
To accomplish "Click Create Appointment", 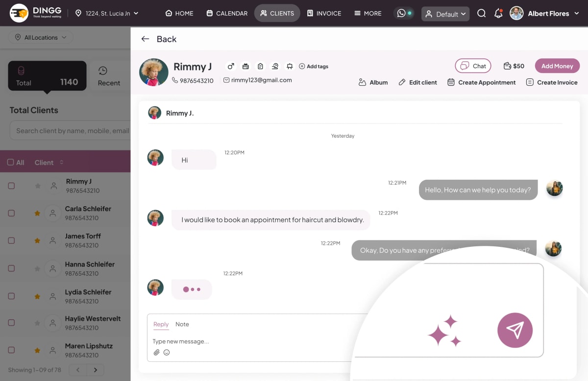I will point(482,82).
